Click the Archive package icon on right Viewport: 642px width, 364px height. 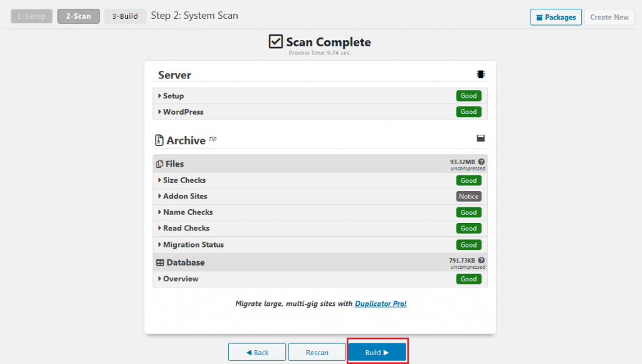pyautogui.click(x=481, y=138)
